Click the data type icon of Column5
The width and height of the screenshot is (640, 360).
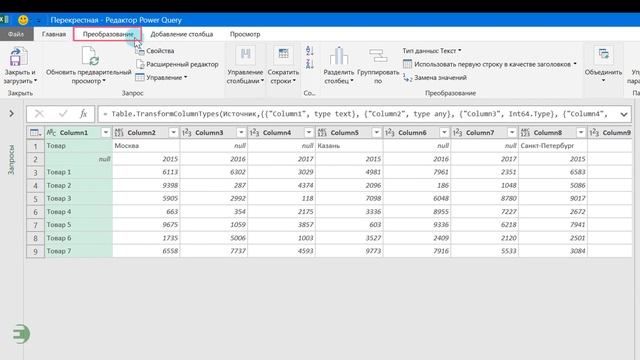322,132
